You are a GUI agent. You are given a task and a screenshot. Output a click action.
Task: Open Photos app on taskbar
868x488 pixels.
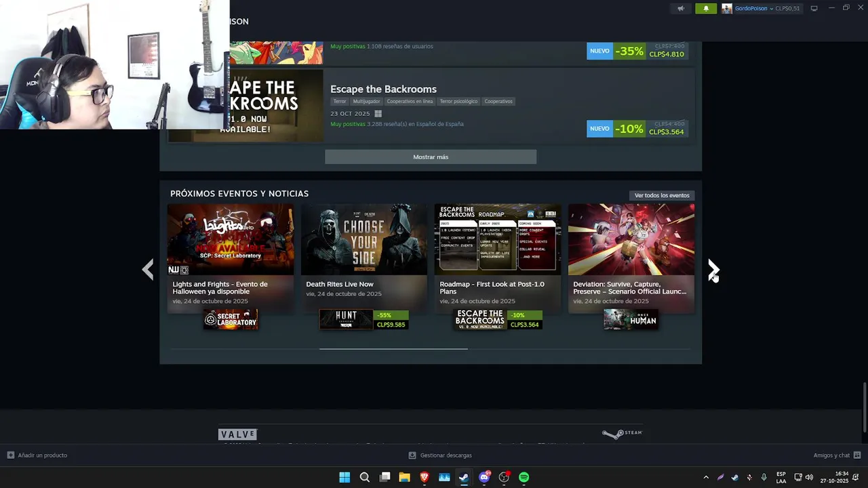coord(444,477)
